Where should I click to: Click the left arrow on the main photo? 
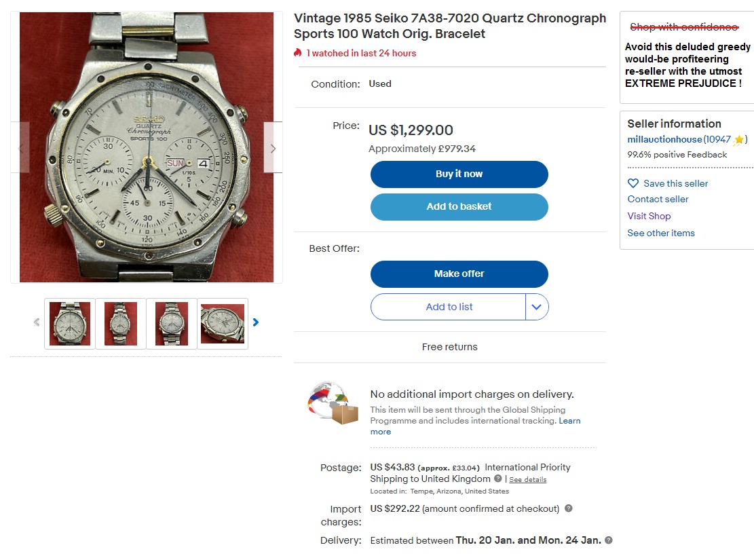click(x=19, y=148)
